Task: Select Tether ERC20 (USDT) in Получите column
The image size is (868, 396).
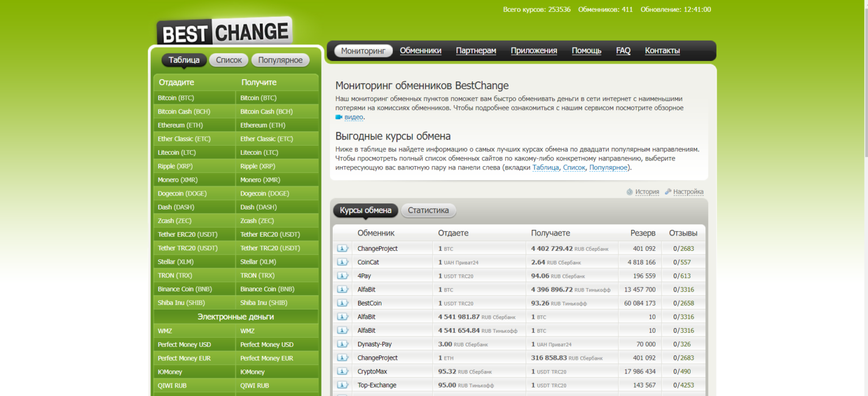Action: point(277,234)
